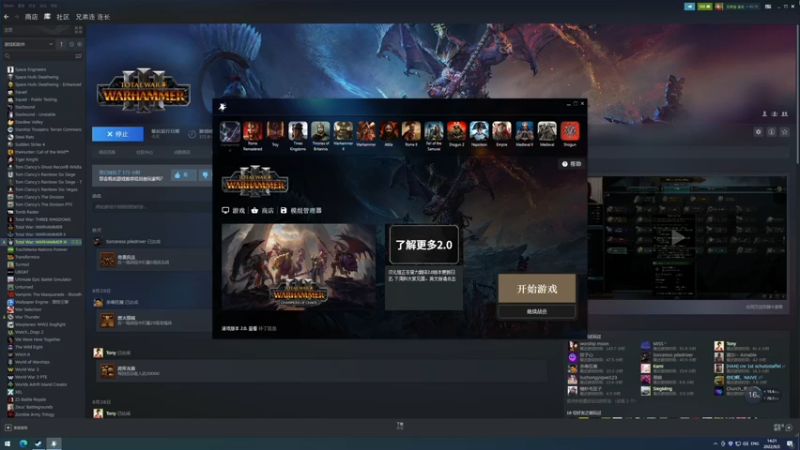The height and width of the screenshot is (450, 800).
Task: Select the red Shogun icon in launcher
Action: tap(569, 131)
